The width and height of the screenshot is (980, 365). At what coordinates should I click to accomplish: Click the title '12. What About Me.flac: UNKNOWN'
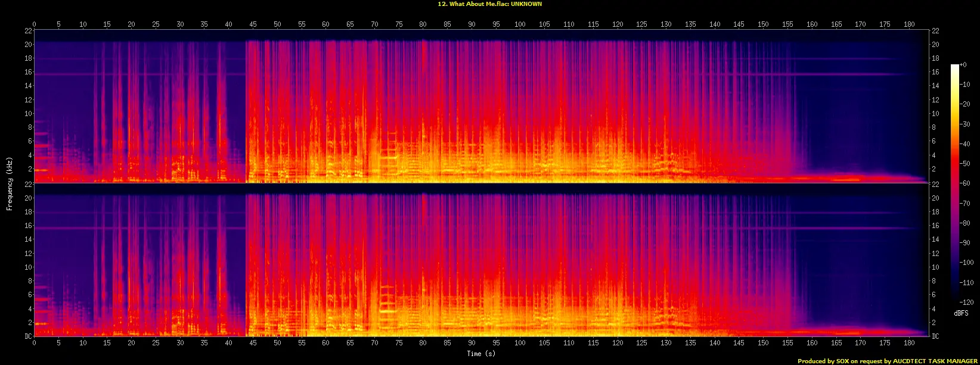(x=489, y=4)
